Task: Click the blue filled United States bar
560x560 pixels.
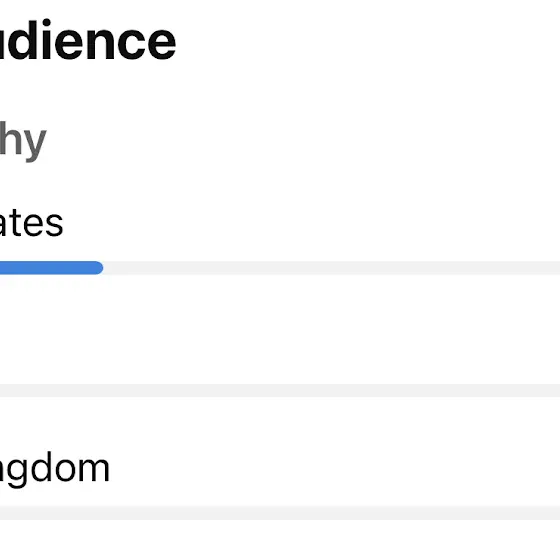Action: click(51, 268)
